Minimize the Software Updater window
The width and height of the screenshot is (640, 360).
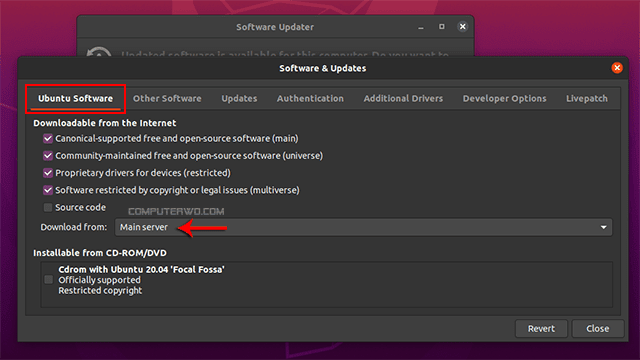point(421,27)
